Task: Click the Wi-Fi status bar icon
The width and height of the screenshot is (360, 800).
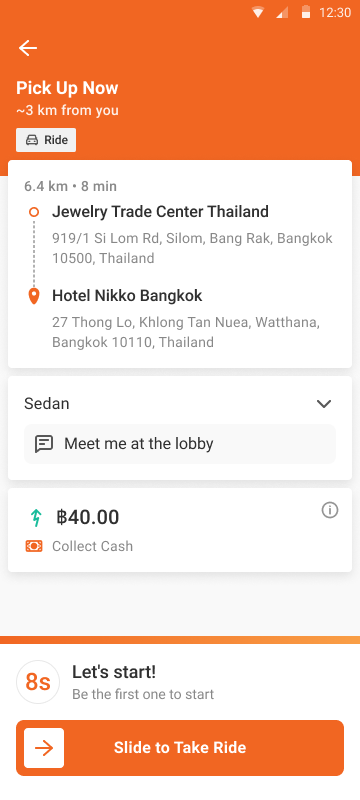Action: coord(258,13)
